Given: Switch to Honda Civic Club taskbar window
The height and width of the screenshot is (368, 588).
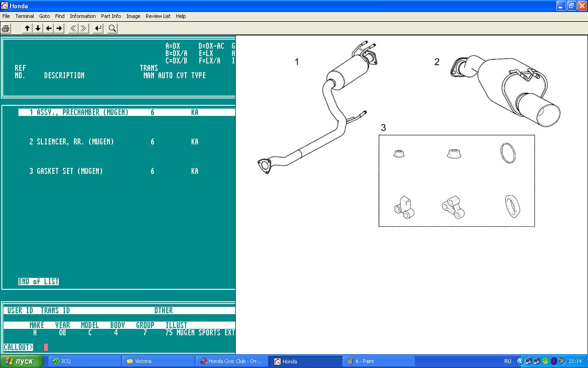Looking at the screenshot, I should pyautogui.click(x=232, y=361).
